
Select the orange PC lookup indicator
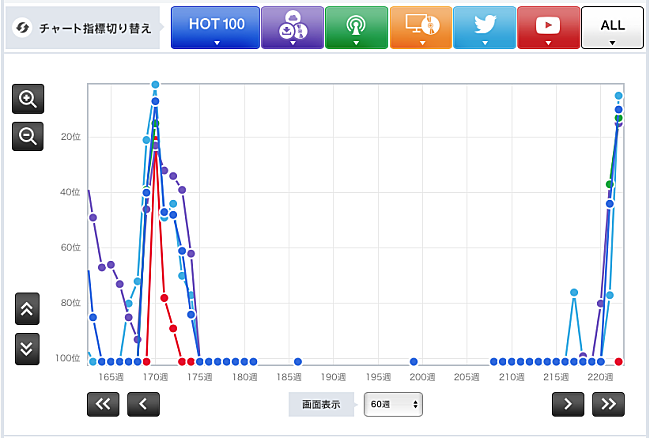pos(419,27)
